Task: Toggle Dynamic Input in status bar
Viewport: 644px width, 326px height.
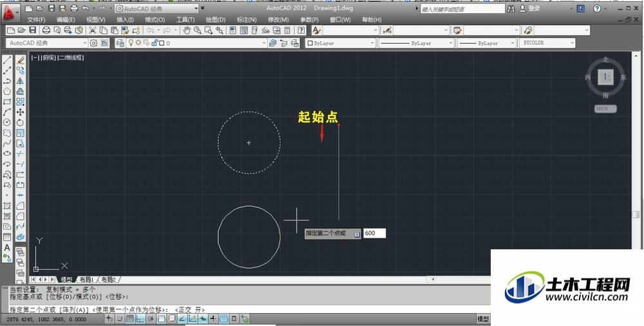Action: pos(203,319)
